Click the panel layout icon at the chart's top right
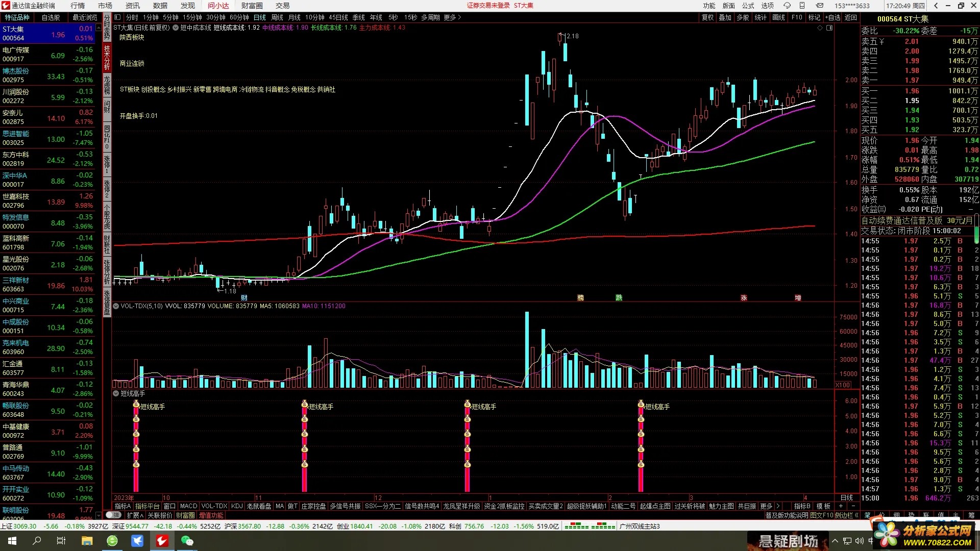 click(x=829, y=28)
